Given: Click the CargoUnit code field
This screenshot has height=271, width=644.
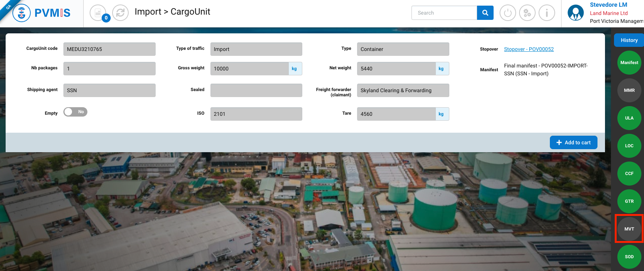Looking at the screenshot, I should pos(109,49).
